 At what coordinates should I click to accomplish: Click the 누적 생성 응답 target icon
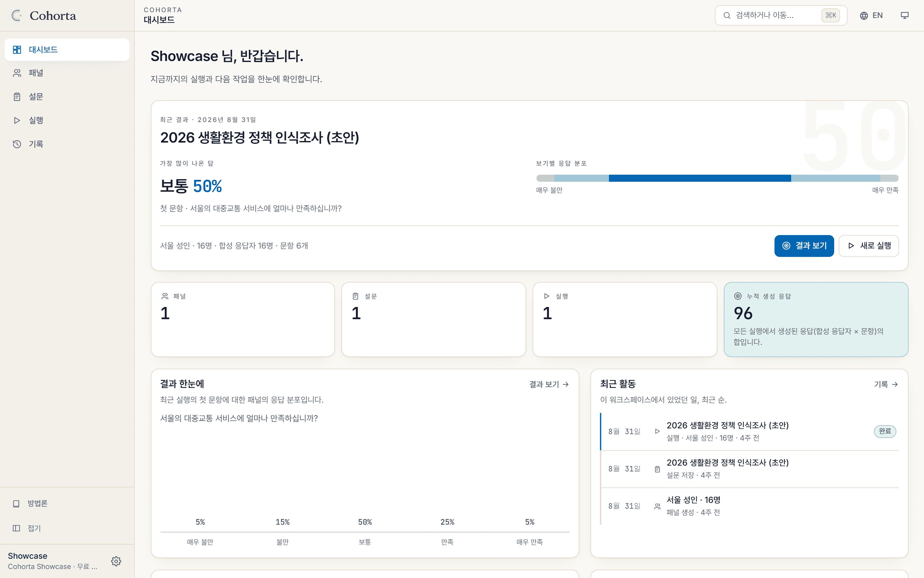pyautogui.click(x=738, y=296)
